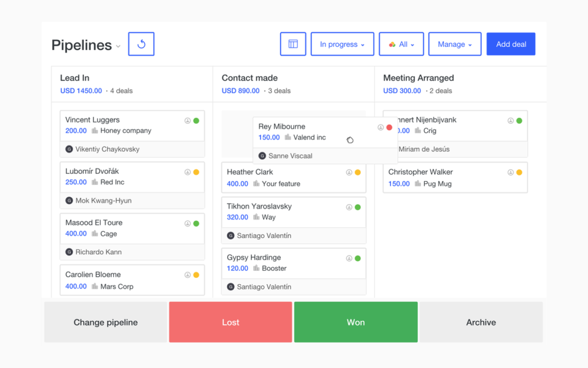The width and height of the screenshot is (588, 368).
Task: Switch to table view icon
Action: (x=293, y=44)
